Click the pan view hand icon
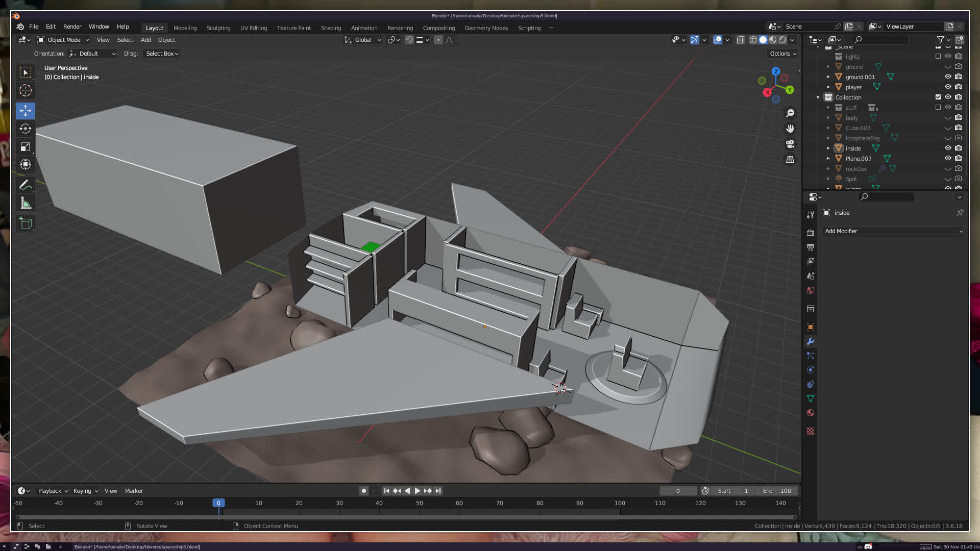This screenshot has width=980, height=551. click(x=790, y=129)
